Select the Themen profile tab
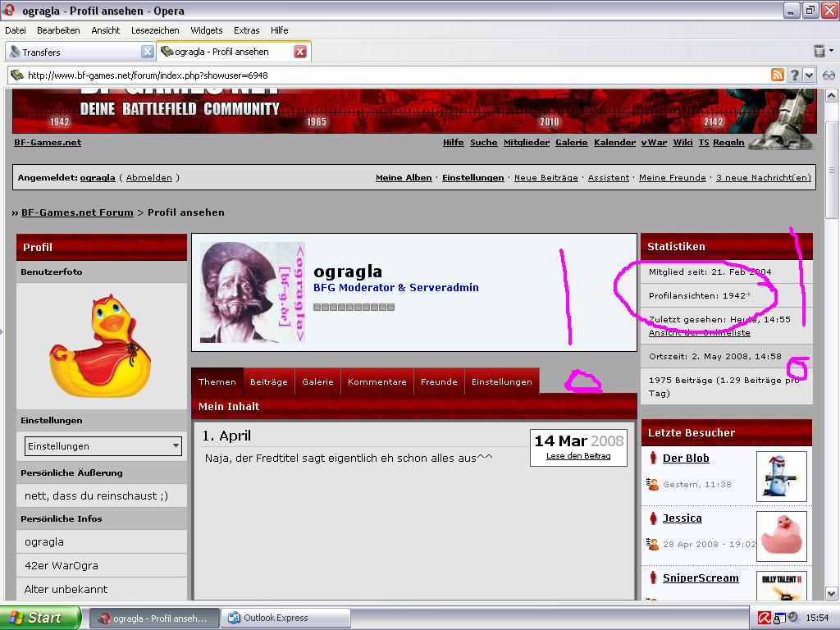This screenshot has width=840, height=630. [x=217, y=382]
